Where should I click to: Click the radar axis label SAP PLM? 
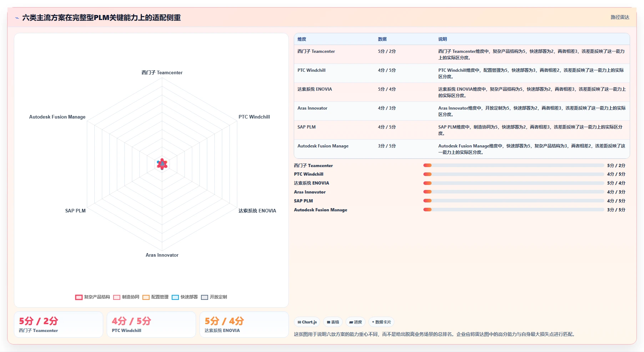75,211
